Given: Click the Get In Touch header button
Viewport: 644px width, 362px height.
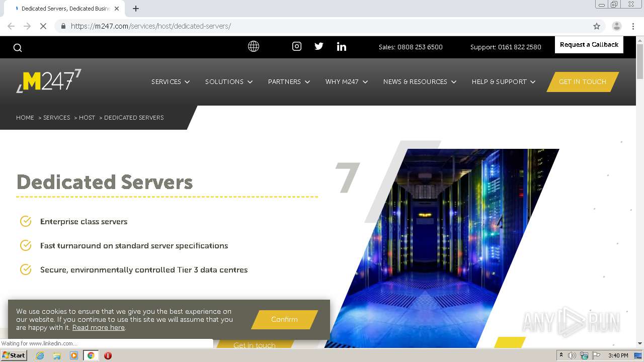Looking at the screenshot, I should tap(583, 82).
